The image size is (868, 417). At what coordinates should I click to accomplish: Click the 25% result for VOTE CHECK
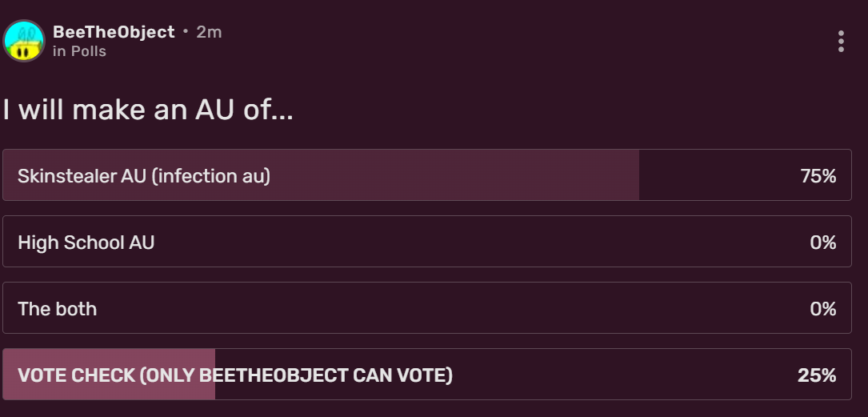(x=817, y=375)
